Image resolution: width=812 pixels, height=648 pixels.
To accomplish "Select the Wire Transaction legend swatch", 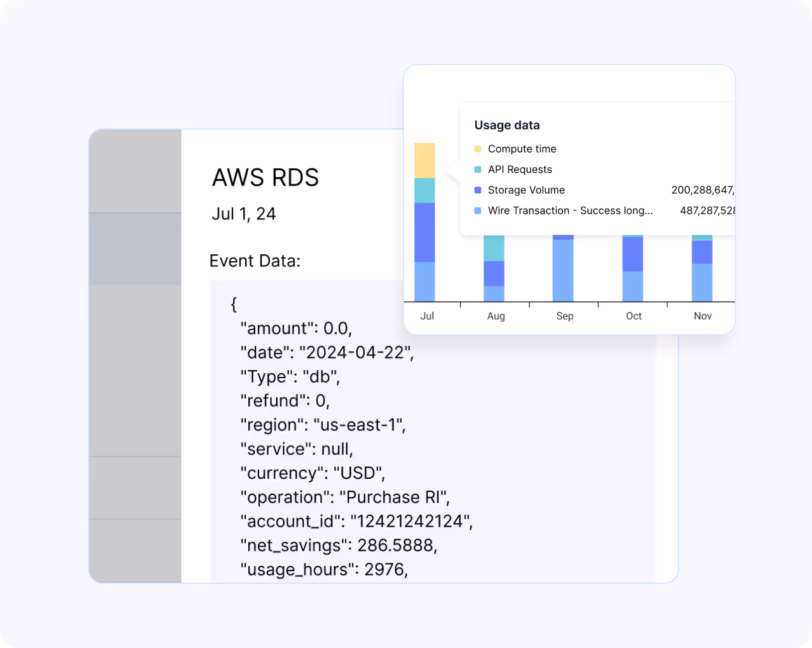I will coord(478,211).
